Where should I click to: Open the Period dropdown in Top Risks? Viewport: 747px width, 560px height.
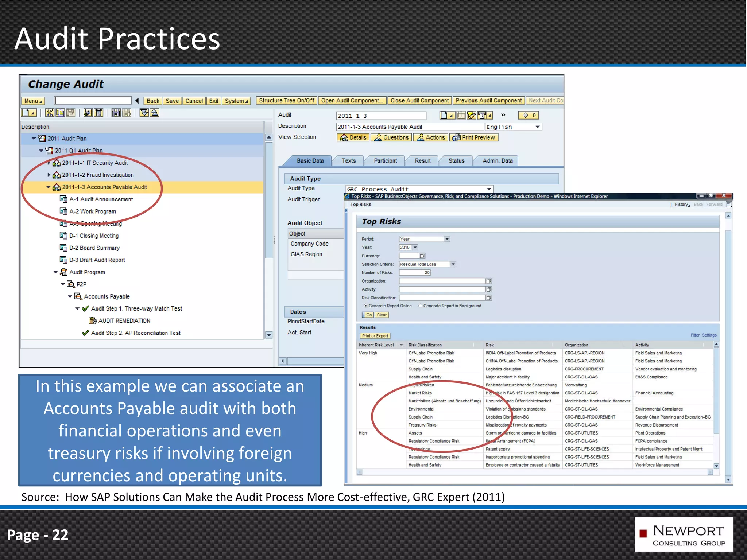pos(447,239)
